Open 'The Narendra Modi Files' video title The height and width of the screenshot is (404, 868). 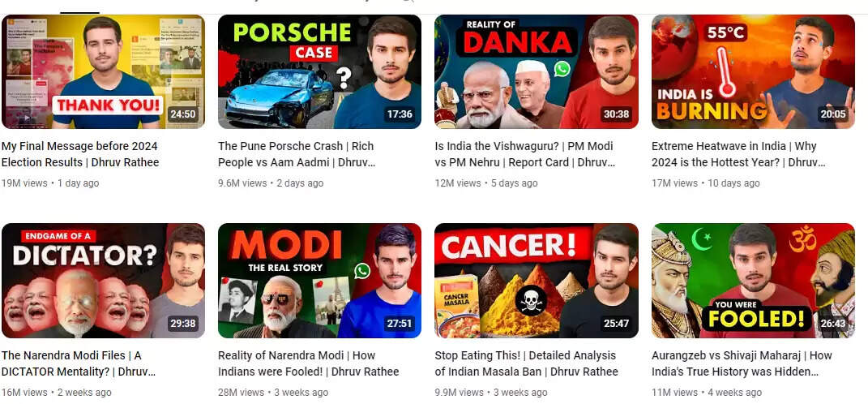pos(79,363)
